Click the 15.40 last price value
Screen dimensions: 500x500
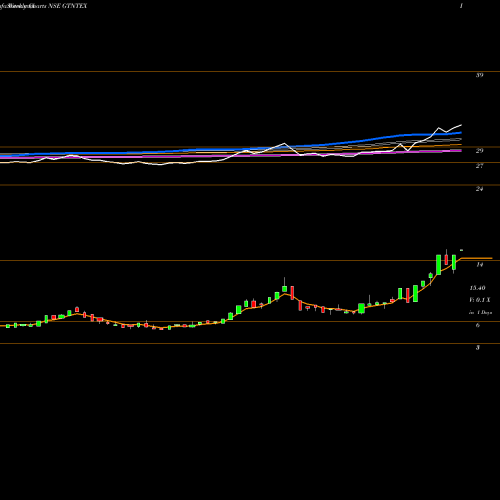click(x=477, y=288)
